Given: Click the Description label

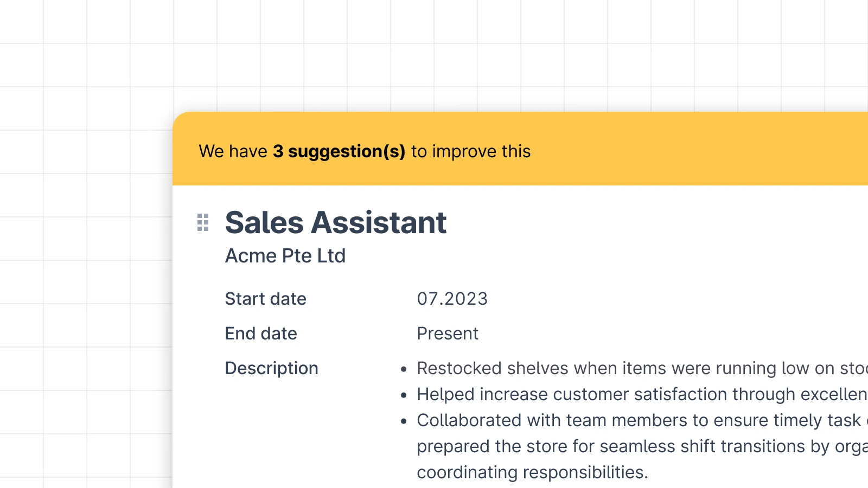Looking at the screenshot, I should coord(272,368).
